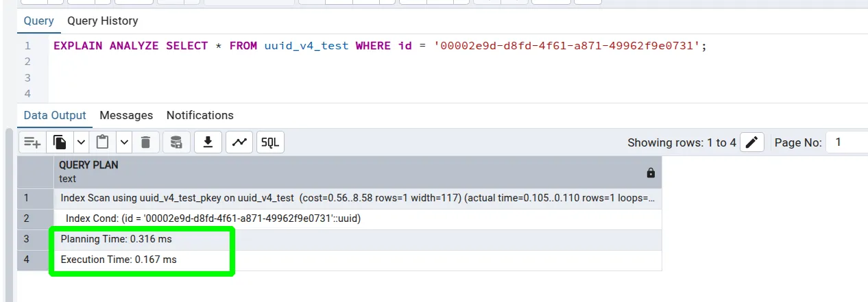Click the Graph visualiser icon
This screenshot has width=868, height=302.
tap(239, 142)
